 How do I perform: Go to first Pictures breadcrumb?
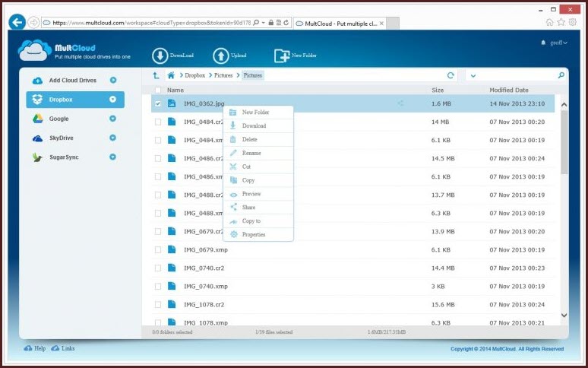point(223,75)
